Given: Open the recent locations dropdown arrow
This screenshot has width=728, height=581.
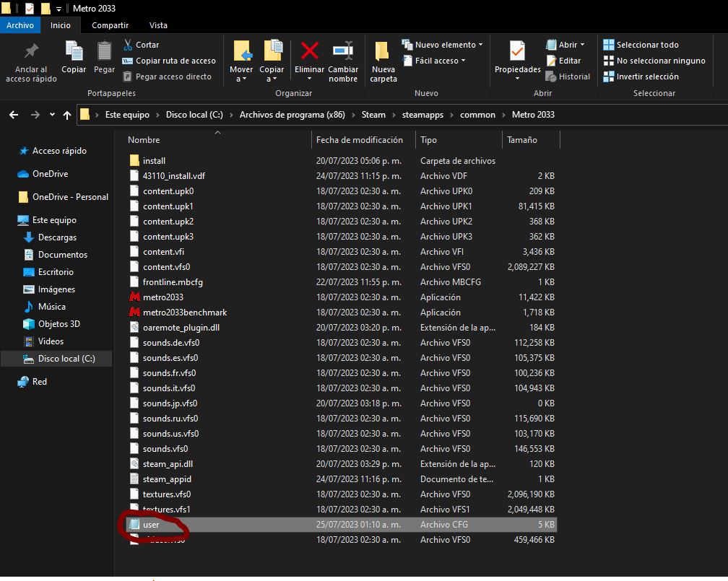Looking at the screenshot, I should [x=52, y=115].
